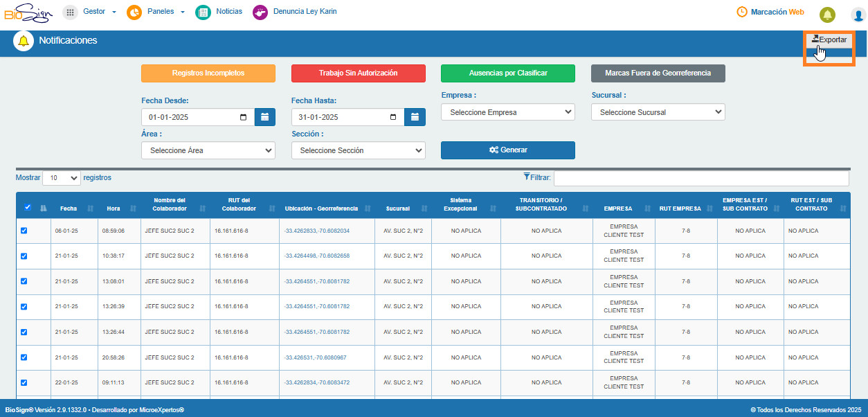Viewport: 868px width, 417px height.
Task: Focus the Filtrar search field
Action: [x=701, y=178]
